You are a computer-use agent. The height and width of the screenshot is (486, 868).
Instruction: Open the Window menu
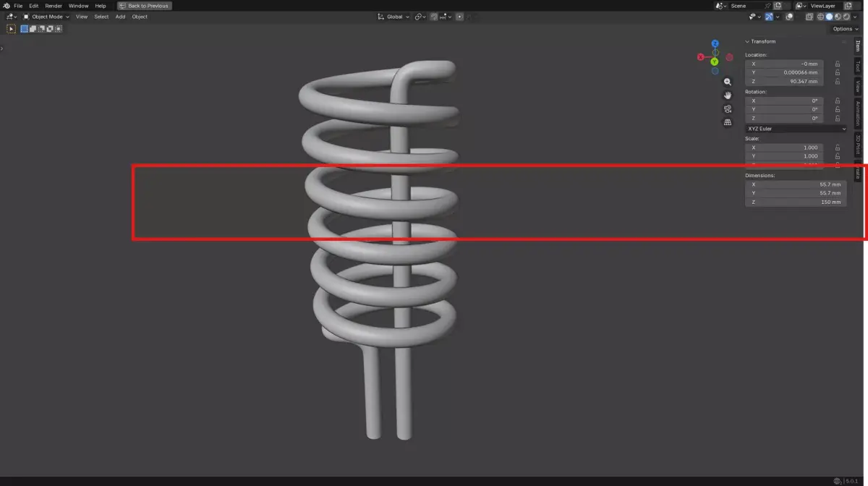point(78,6)
